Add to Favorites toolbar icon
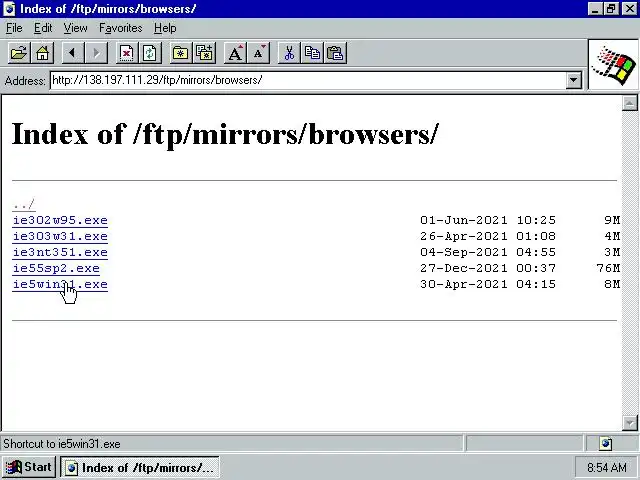 204,53
